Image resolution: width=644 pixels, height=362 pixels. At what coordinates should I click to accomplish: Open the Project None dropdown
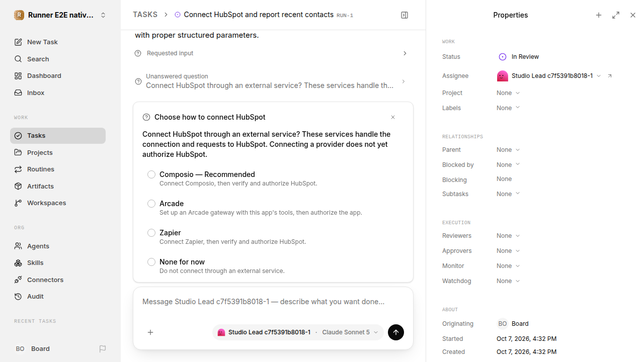[x=508, y=93]
